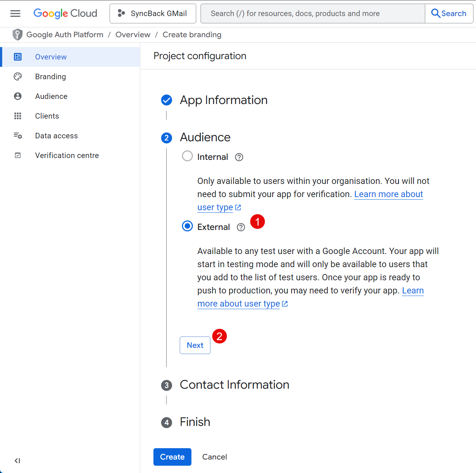This screenshot has height=473, width=476.
Task: Click the Cancel button
Action: coord(214,457)
